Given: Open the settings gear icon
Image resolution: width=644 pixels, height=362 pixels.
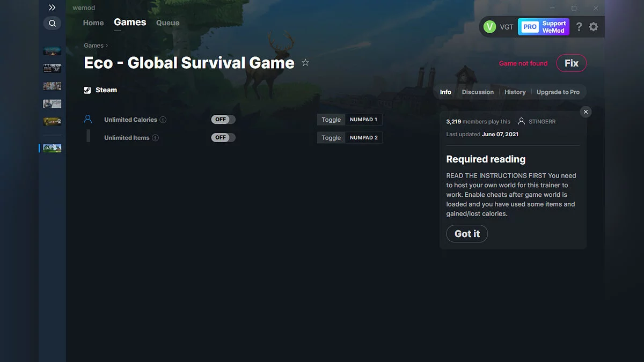Looking at the screenshot, I should pyautogui.click(x=593, y=27).
